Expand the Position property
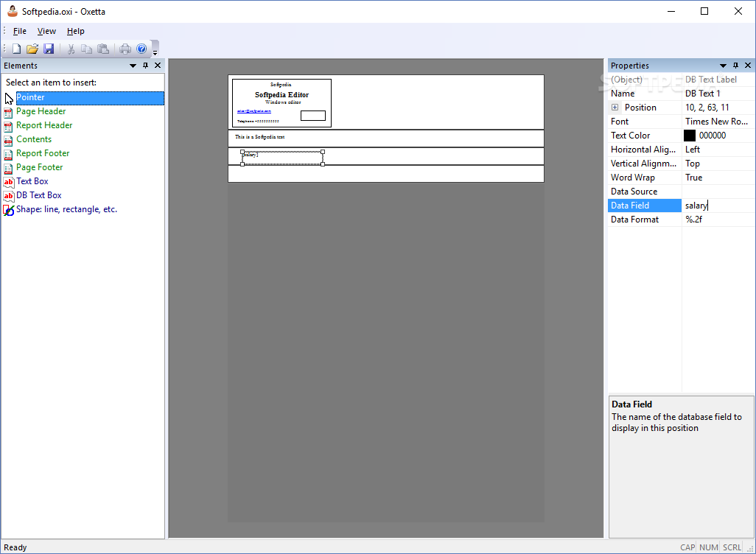The width and height of the screenshot is (756, 554). pyautogui.click(x=615, y=108)
